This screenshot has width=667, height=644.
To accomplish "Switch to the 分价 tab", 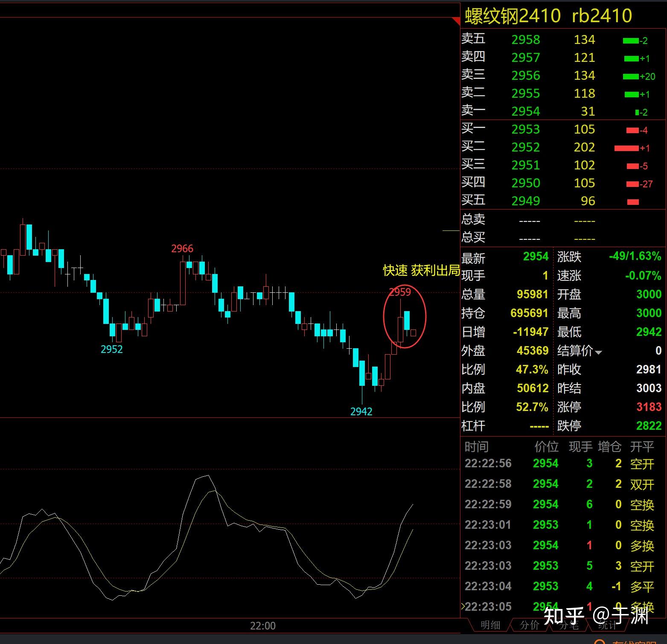I will click(x=530, y=625).
